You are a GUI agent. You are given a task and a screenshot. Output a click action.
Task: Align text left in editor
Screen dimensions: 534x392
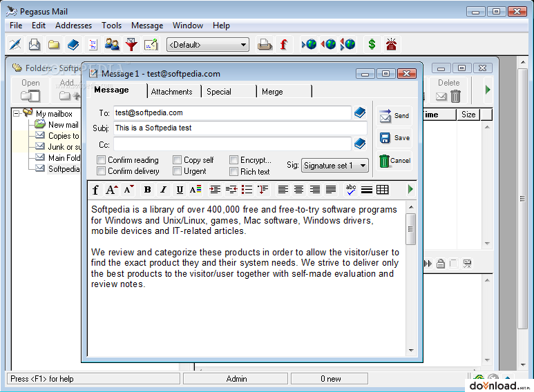pyautogui.click(x=283, y=190)
